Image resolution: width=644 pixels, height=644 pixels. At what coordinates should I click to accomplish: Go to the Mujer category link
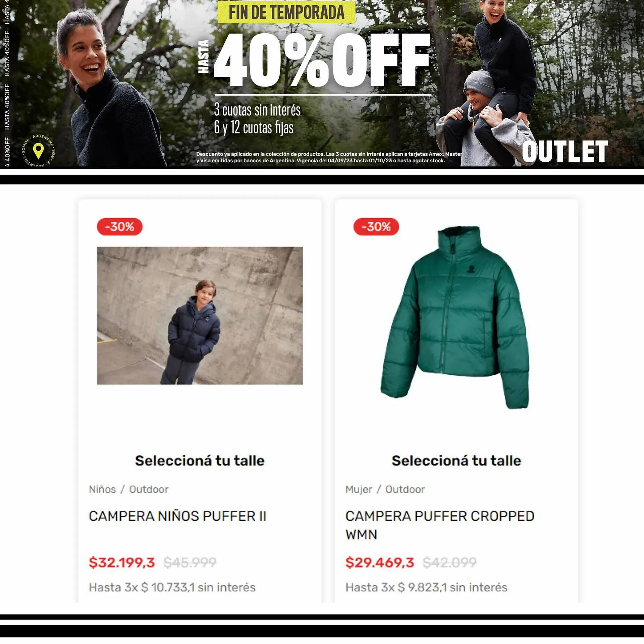pos(359,489)
